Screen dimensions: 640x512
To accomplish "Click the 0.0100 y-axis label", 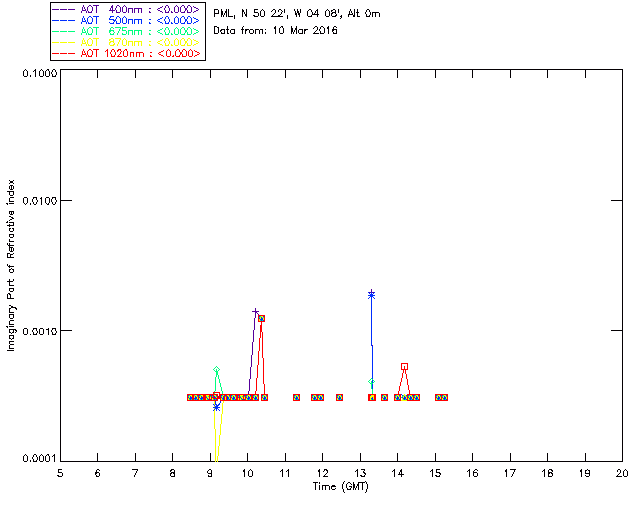I will coord(40,201).
